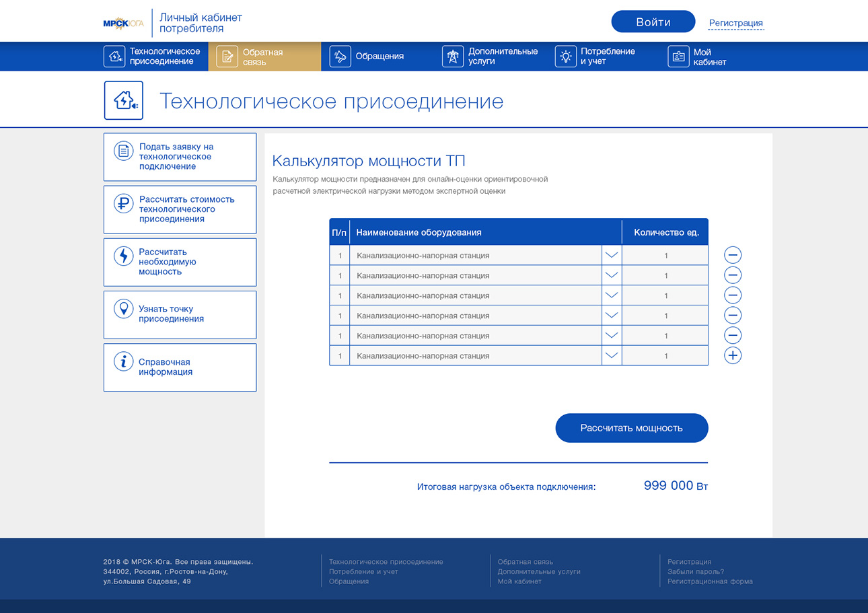
Task: Add a new equipment row with the plus icon
Action: point(733,355)
